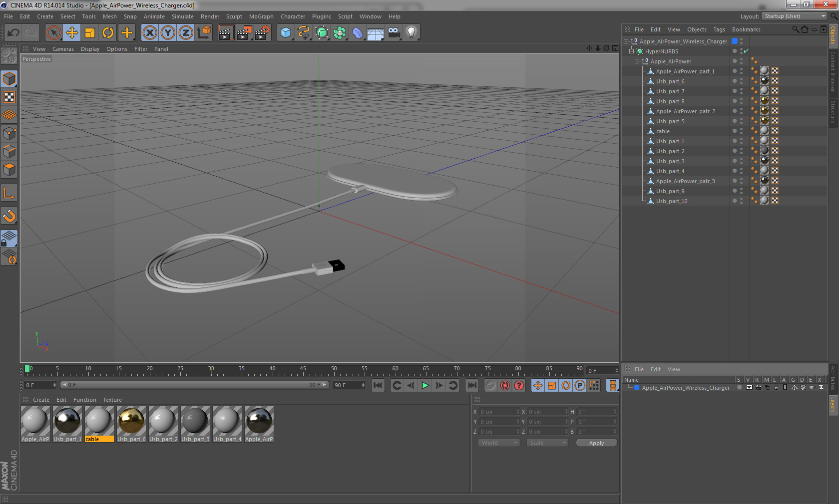Toggle Y axis lock
Viewport: 839px width, 504px height.
tap(168, 33)
